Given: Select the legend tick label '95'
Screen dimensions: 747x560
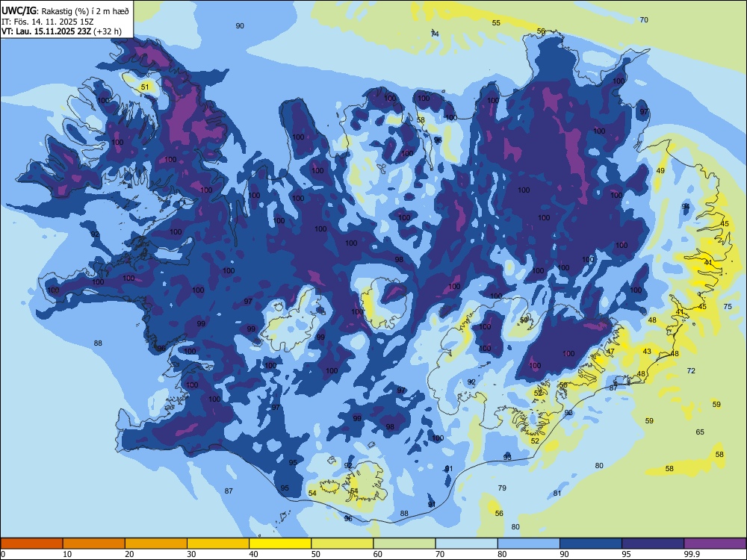Looking at the screenshot, I should 626,554.
